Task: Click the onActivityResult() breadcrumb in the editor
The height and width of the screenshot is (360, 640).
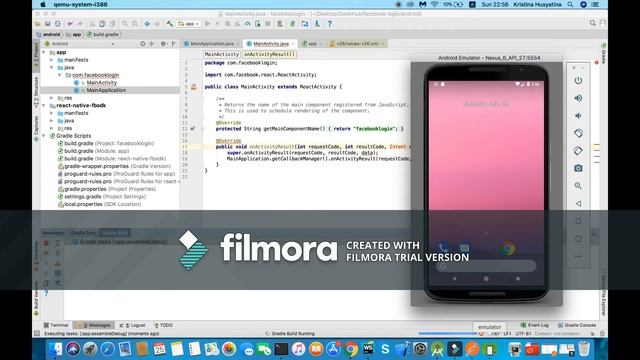Action: click(269, 54)
